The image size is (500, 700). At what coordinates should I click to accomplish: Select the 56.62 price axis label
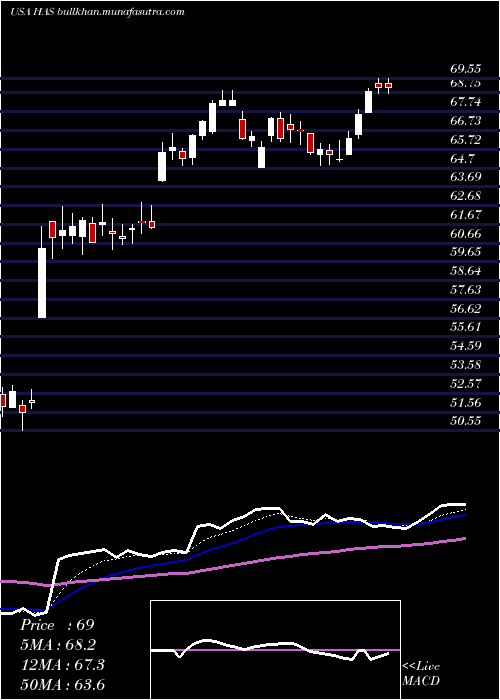(x=466, y=308)
